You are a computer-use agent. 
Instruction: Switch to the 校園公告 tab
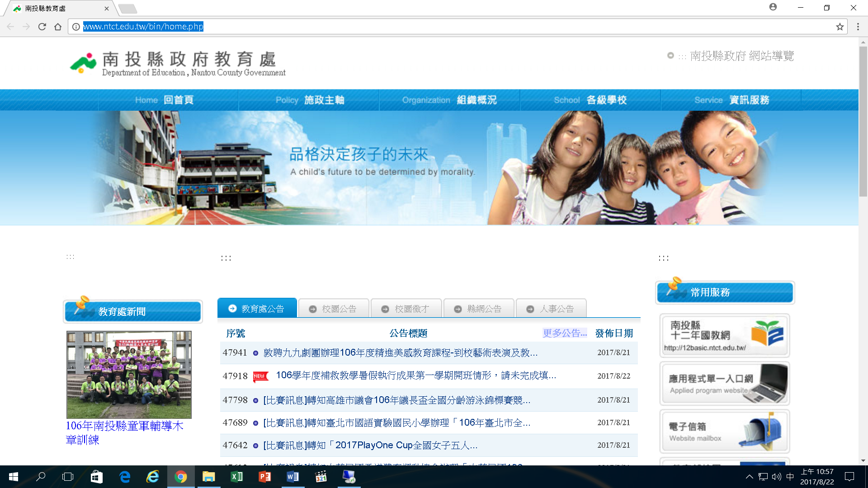click(334, 309)
